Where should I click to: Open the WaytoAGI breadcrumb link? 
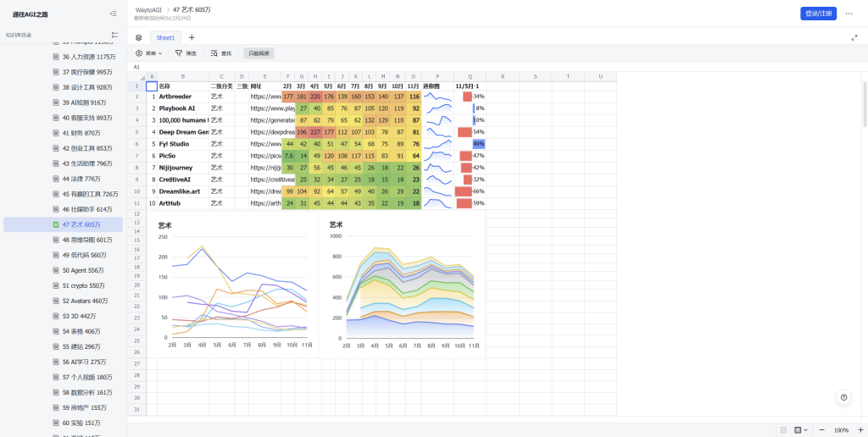tap(149, 10)
